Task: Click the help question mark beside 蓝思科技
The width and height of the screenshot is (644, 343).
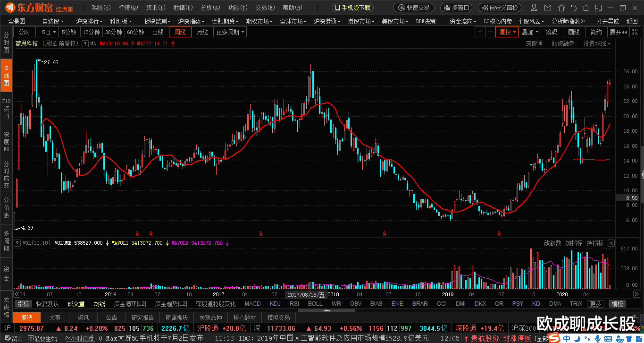Action: [85, 43]
